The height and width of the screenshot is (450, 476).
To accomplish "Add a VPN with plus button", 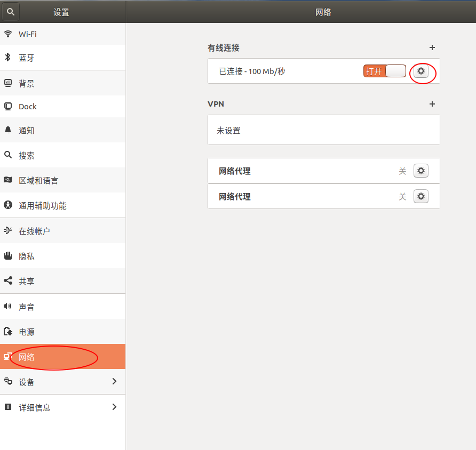I will (432, 104).
